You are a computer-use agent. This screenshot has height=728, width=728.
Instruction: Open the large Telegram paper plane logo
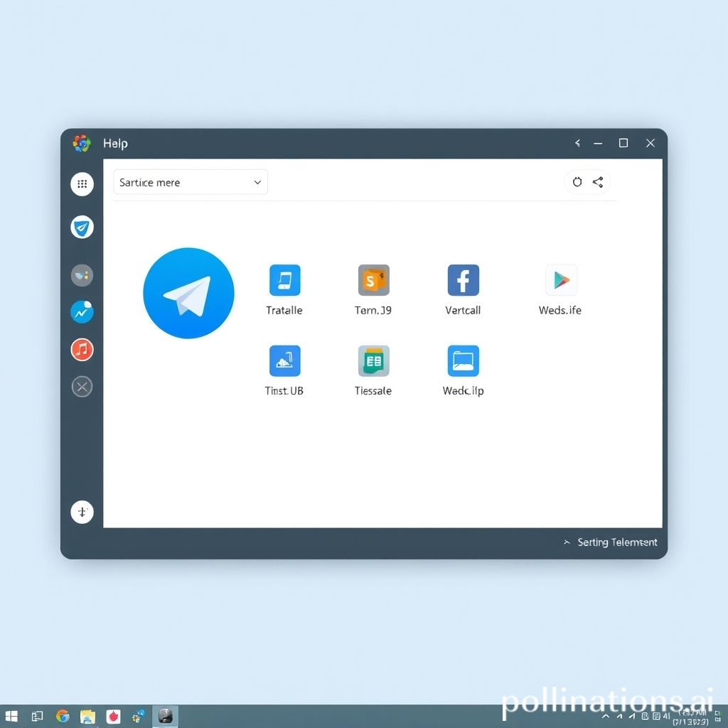coord(188,293)
